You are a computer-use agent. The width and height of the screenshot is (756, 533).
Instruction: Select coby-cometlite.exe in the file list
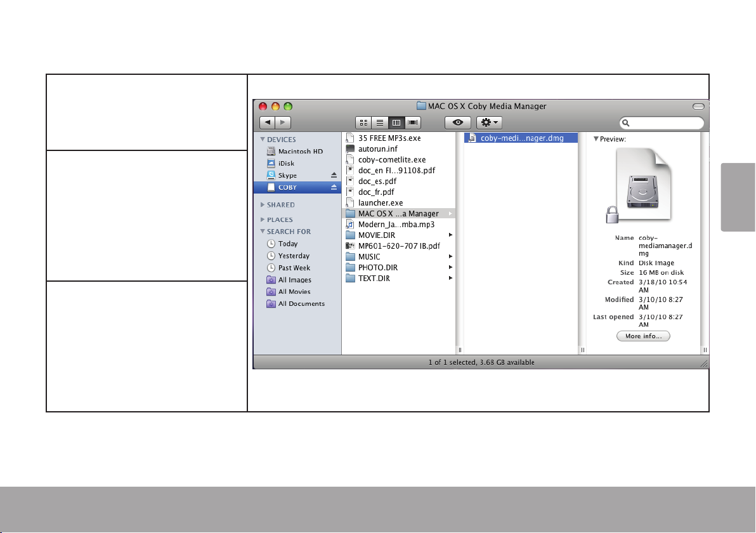click(399, 160)
